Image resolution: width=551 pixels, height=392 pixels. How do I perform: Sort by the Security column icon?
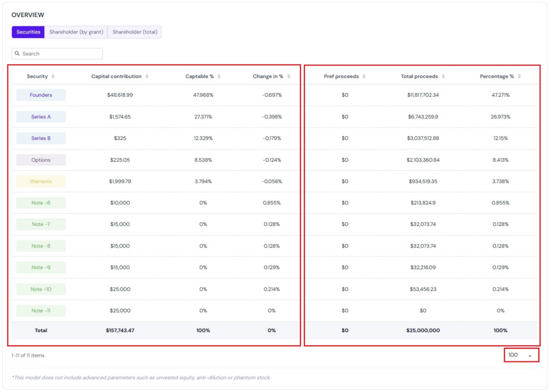pos(53,76)
